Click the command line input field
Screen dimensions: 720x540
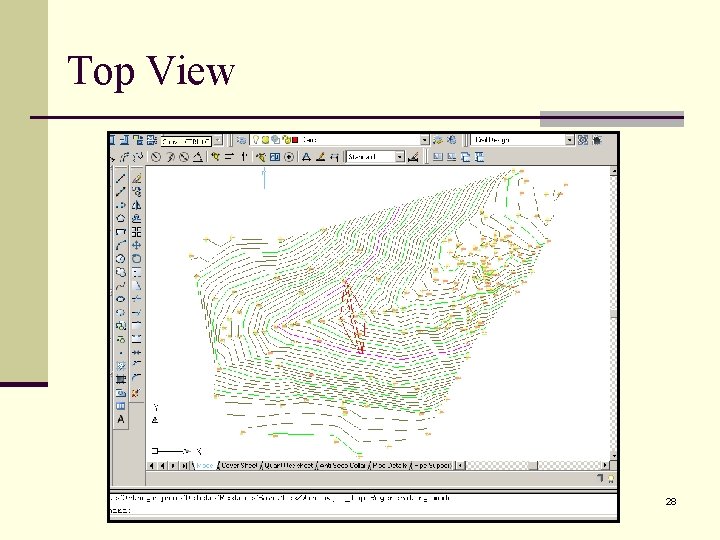tap(363, 510)
